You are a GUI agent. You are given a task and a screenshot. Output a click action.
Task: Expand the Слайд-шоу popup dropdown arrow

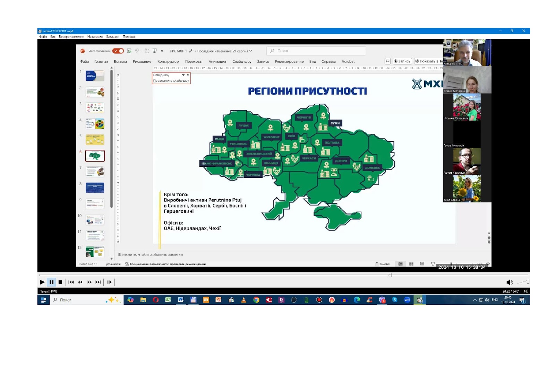point(183,75)
